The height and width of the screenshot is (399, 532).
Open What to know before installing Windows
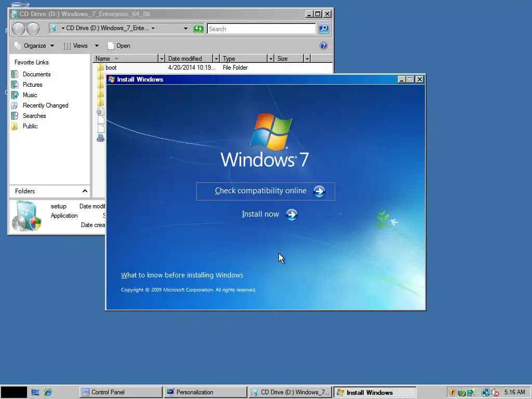pyautogui.click(x=182, y=275)
